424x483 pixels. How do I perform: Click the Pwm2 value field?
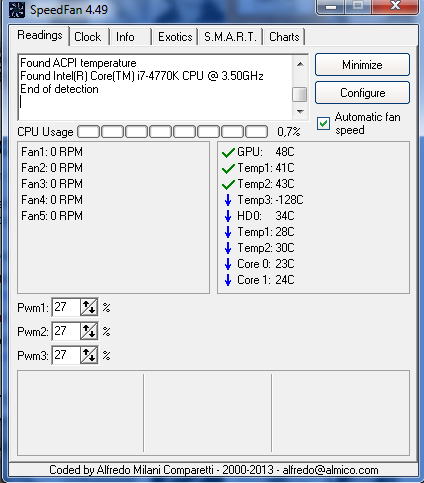[x=66, y=331]
